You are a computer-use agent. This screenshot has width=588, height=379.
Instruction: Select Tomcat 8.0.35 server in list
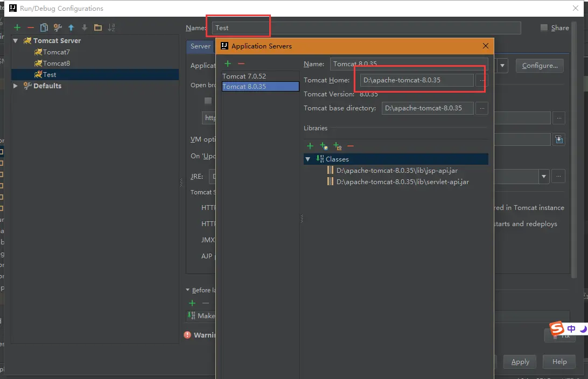point(260,87)
